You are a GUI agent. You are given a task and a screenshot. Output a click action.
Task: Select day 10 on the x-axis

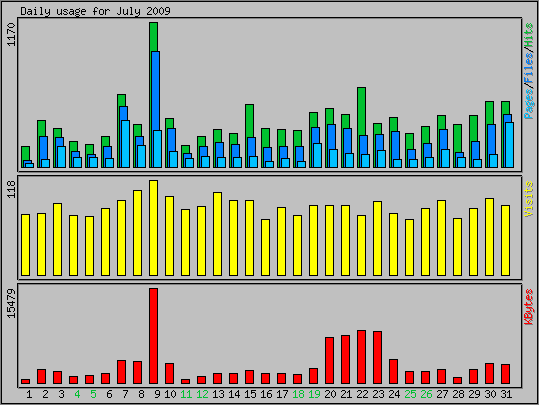(x=170, y=394)
